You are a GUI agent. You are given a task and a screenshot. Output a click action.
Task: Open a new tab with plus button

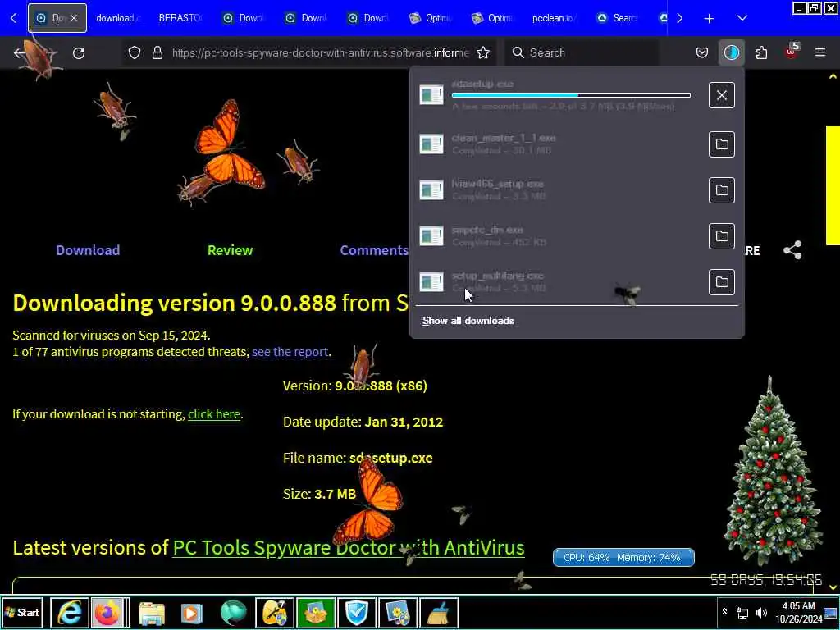pos(710,18)
